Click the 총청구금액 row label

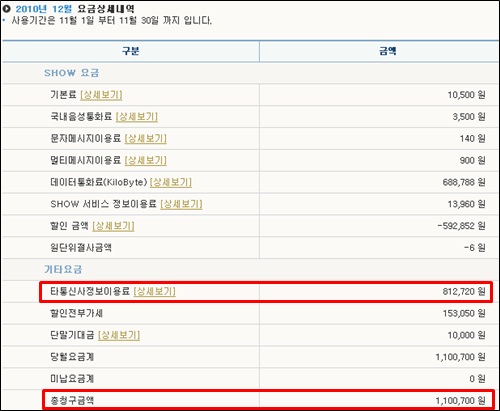pos(72,400)
